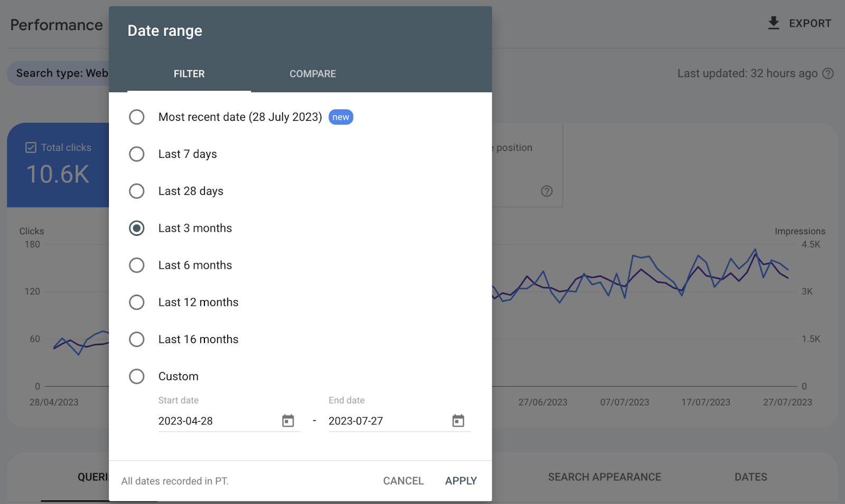Image resolution: width=845 pixels, height=504 pixels.
Task: Click the Export download icon
Action: pyautogui.click(x=773, y=23)
